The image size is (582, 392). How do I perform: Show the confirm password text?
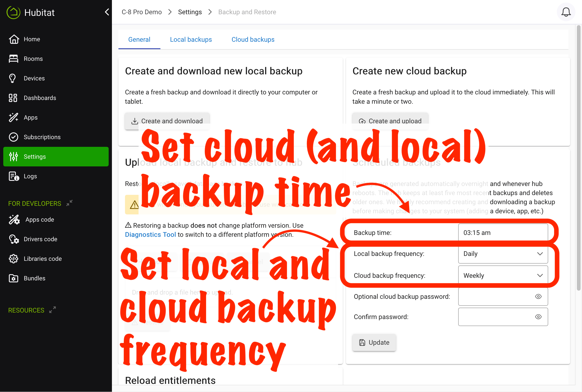click(x=538, y=317)
